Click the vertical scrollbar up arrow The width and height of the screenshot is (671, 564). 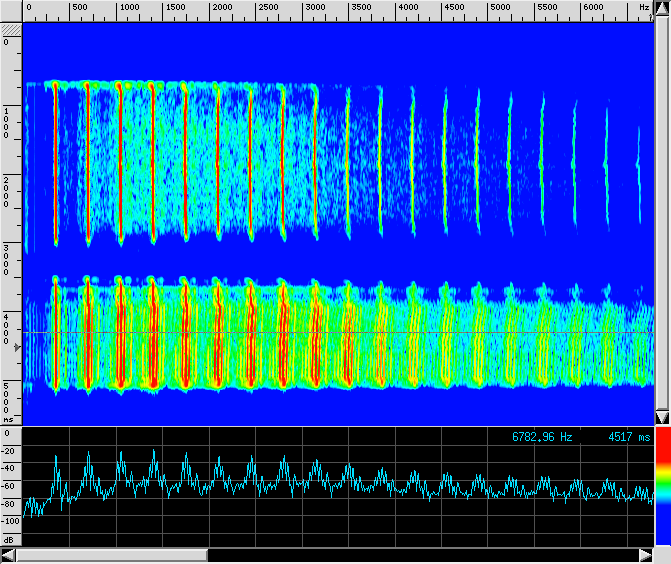pos(662,8)
